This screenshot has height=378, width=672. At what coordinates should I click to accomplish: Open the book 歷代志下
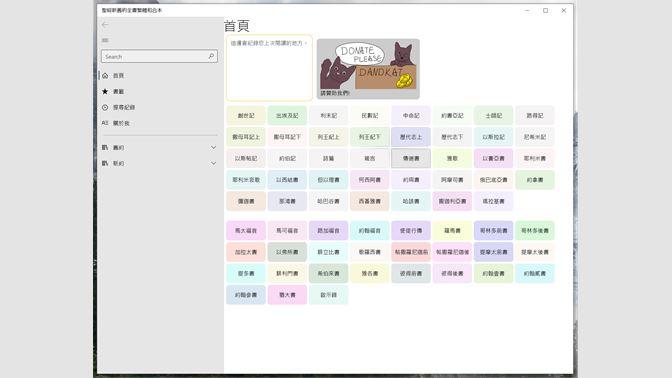pyautogui.click(x=452, y=137)
